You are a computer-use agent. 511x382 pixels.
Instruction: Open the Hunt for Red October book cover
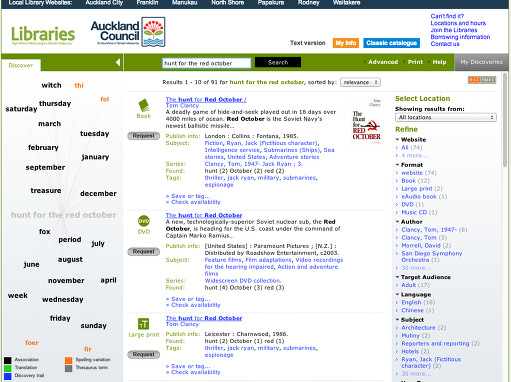[x=367, y=121]
